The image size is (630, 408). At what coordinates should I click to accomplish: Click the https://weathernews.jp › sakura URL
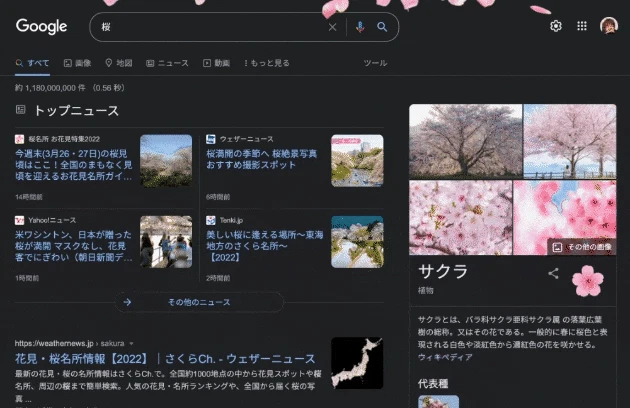[70, 344]
